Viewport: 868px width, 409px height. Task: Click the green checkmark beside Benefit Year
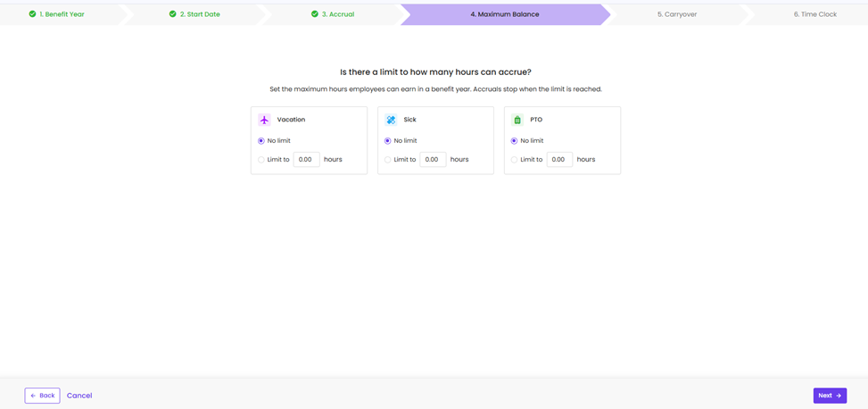click(33, 14)
